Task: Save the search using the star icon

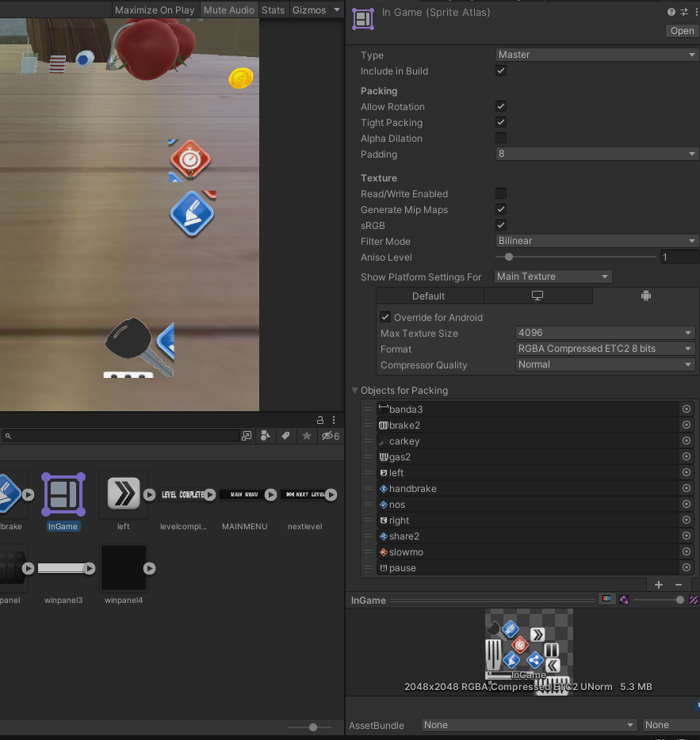Action: [x=305, y=435]
